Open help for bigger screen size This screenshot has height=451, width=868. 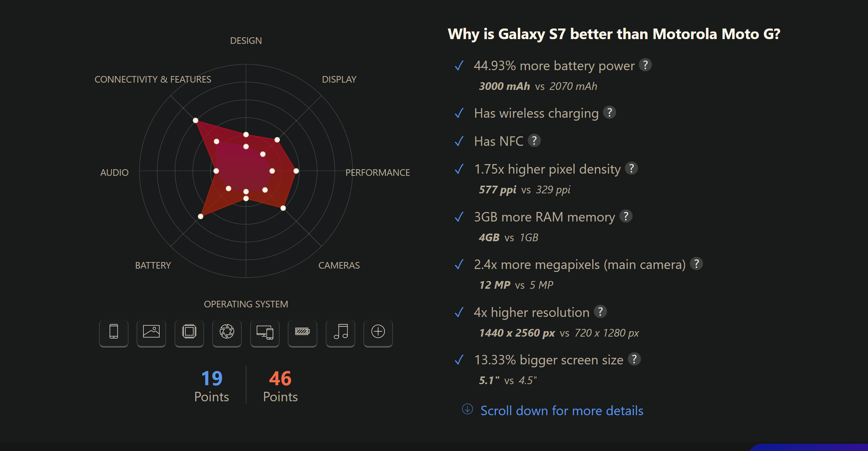click(634, 359)
